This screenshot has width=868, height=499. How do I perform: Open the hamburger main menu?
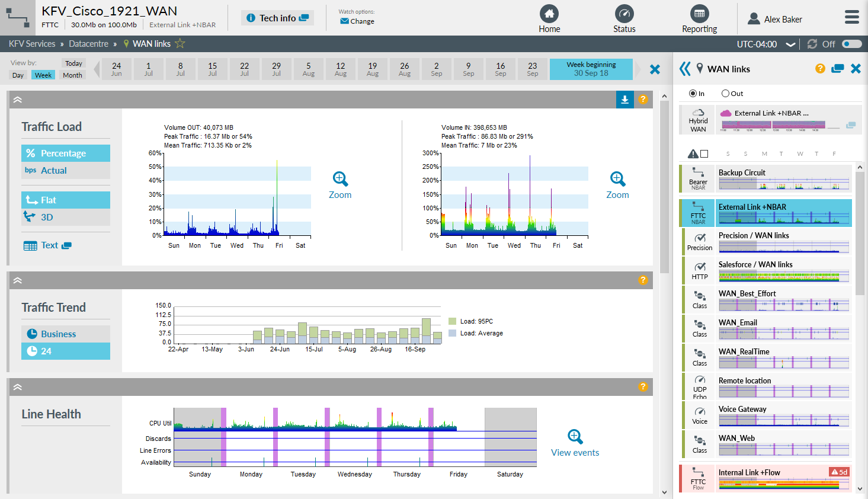tap(852, 17)
